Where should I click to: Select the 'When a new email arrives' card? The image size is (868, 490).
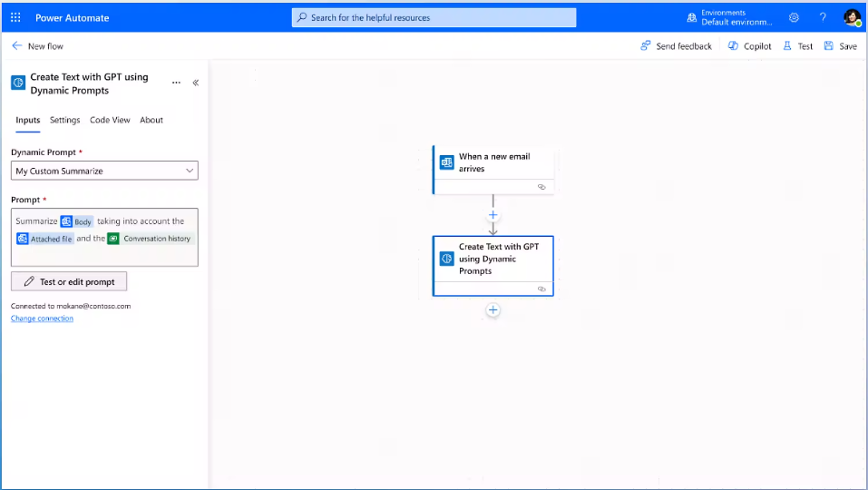coord(493,170)
